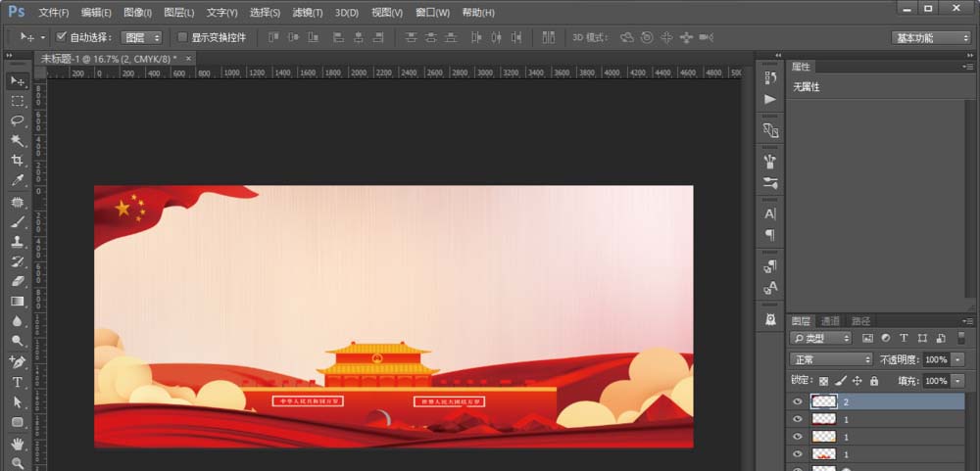Open the Character panel icon

(770, 213)
